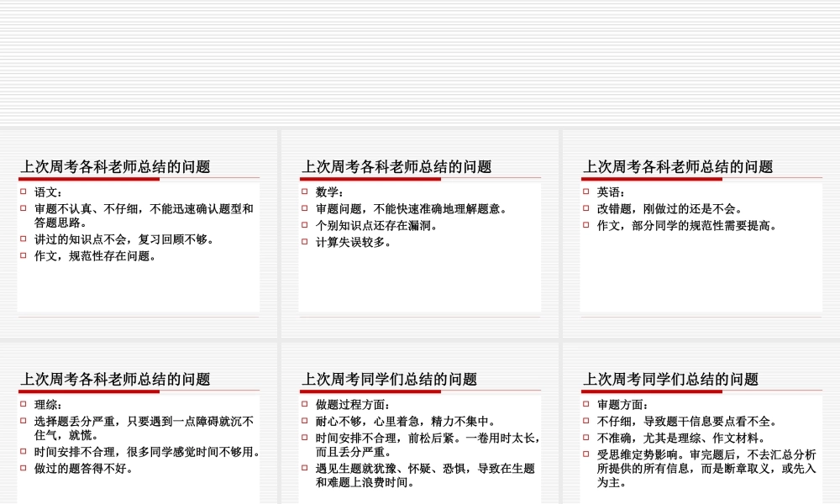
Task: Click the square bullet beside 语文：
Action: tap(23, 192)
